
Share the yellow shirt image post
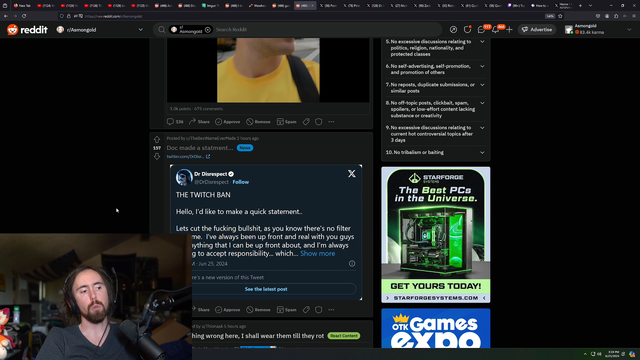point(199,122)
